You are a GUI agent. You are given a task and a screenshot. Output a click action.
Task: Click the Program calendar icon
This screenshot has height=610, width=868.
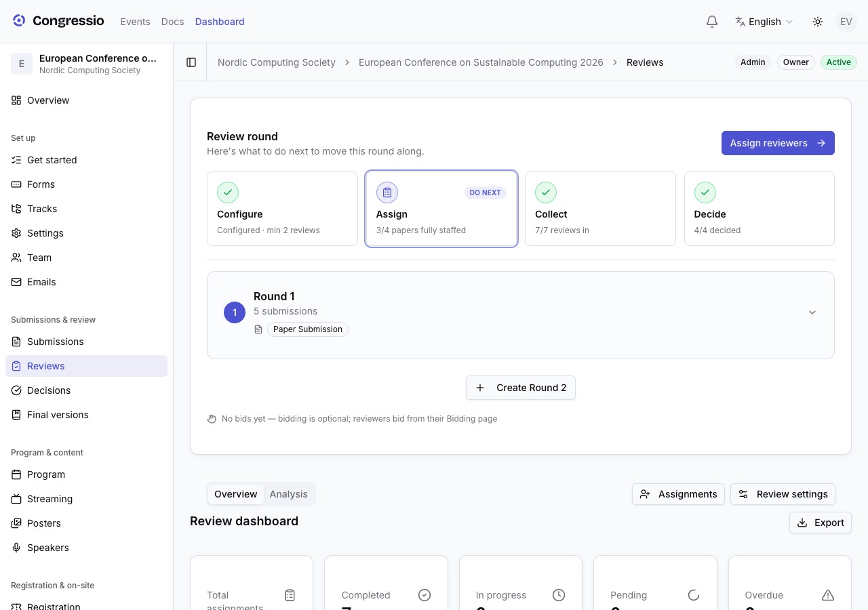pos(16,474)
